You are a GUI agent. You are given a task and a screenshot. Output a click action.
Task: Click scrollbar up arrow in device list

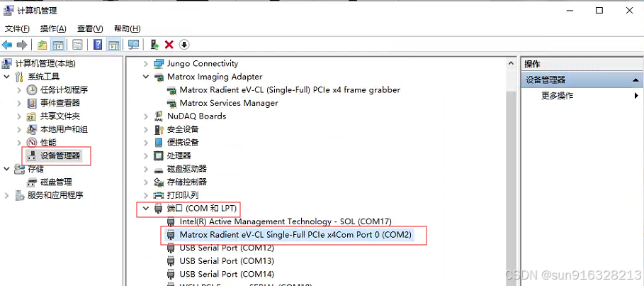511,64
